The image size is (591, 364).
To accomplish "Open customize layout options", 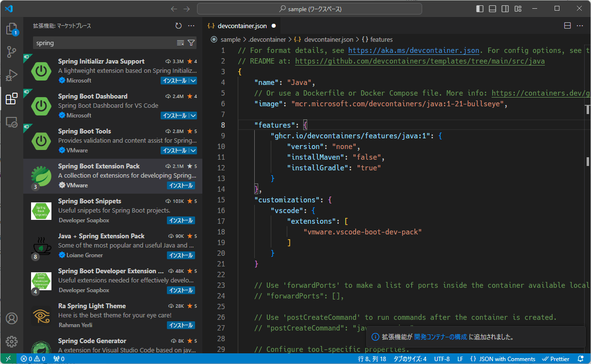I will 518,9.
